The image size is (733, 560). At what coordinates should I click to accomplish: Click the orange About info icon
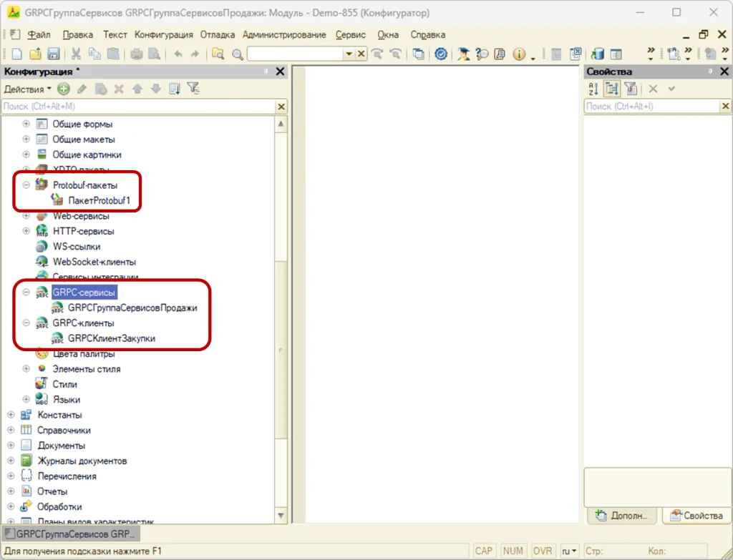(x=519, y=54)
